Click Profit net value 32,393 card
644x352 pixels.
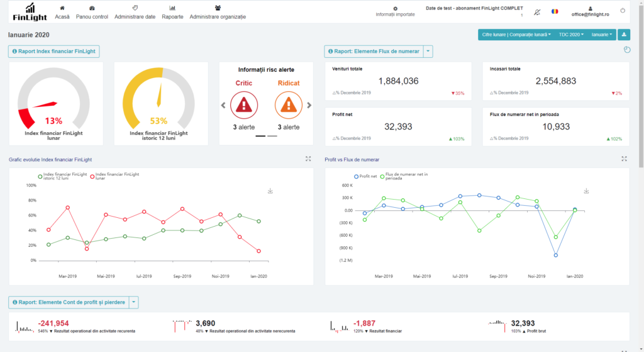point(398,127)
